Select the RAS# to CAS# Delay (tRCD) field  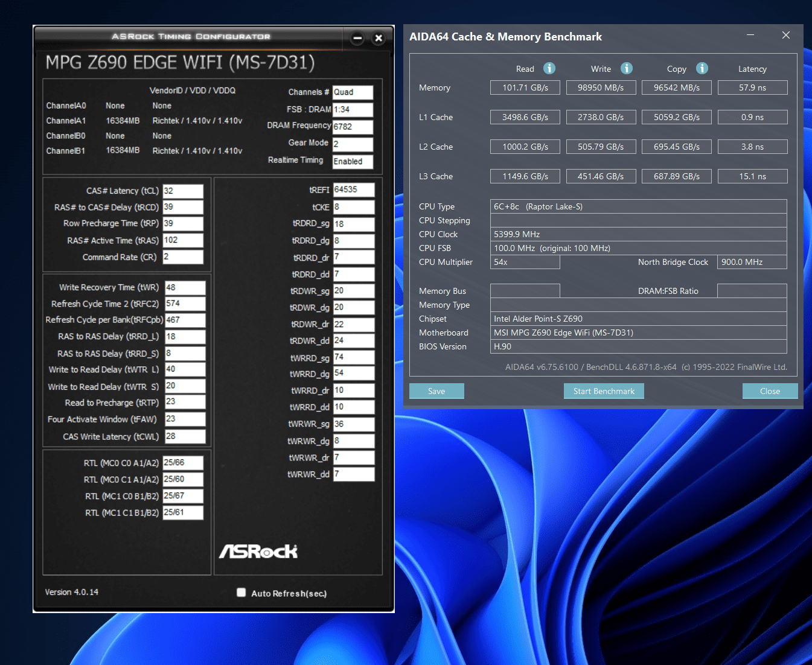click(x=183, y=207)
